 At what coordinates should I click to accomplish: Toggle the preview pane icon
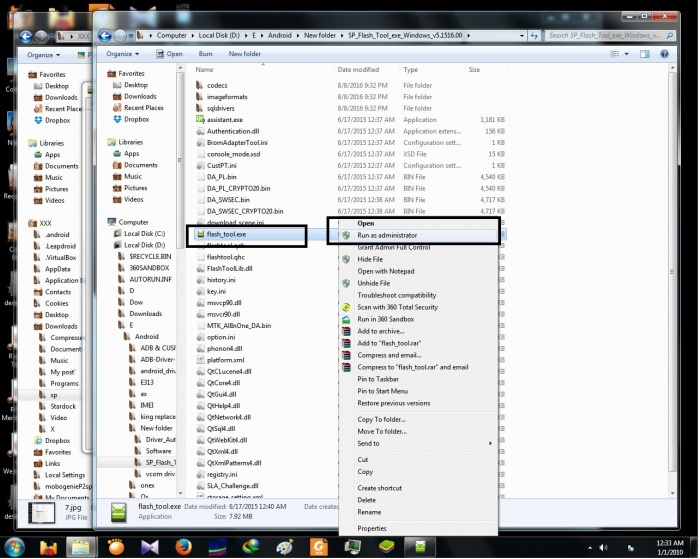coord(645,54)
